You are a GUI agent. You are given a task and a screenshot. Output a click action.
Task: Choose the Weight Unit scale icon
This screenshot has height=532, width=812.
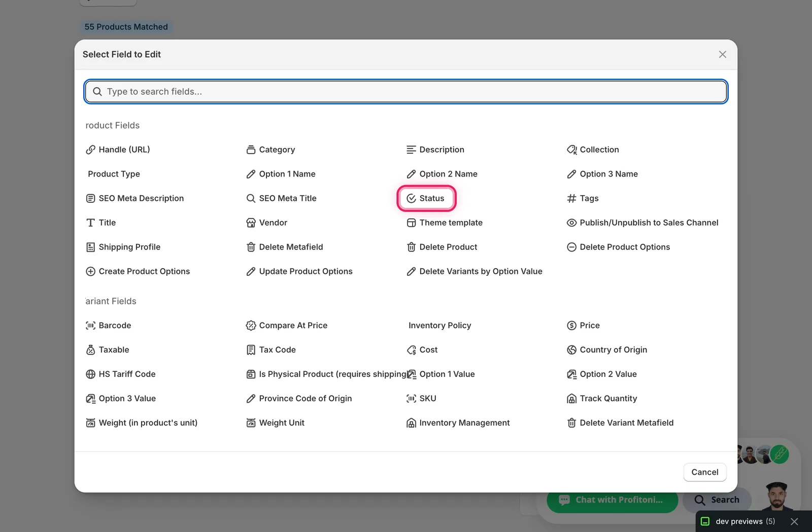pyautogui.click(x=251, y=423)
